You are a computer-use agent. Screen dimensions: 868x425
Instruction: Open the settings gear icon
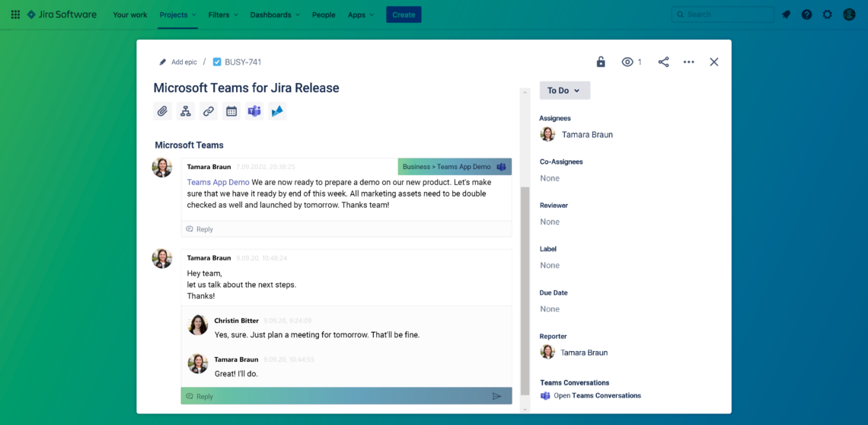coord(827,14)
